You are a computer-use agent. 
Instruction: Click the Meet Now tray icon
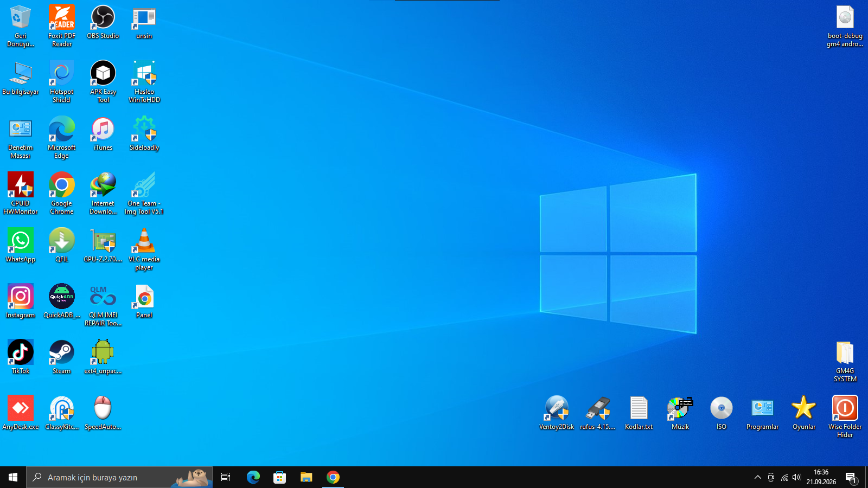click(771, 477)
